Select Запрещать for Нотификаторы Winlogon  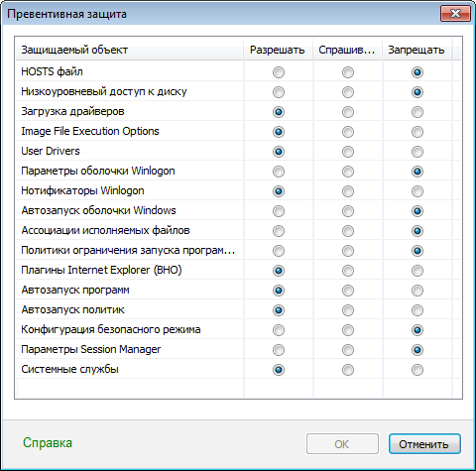417,191
